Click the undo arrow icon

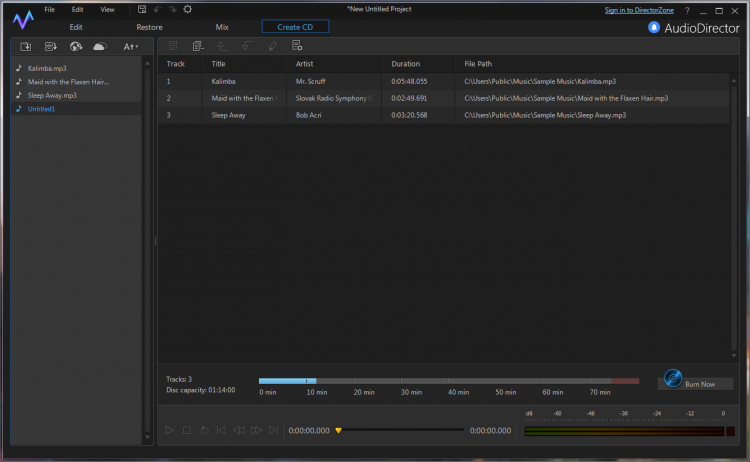coord(157,9)
